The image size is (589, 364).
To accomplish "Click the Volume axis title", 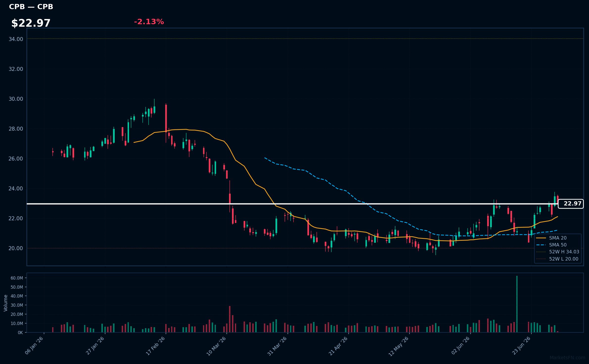I will click(5, 303).
